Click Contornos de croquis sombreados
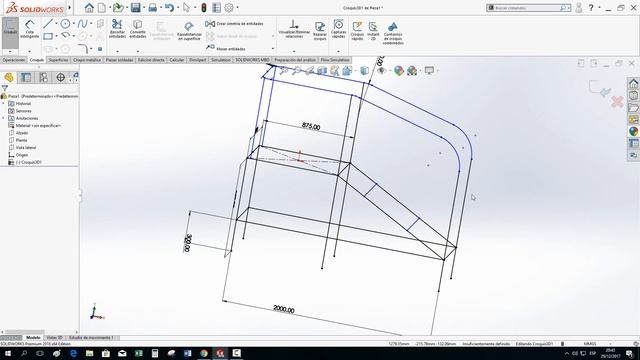This screenshot has width=640, height=360. (x=393, y=33)
